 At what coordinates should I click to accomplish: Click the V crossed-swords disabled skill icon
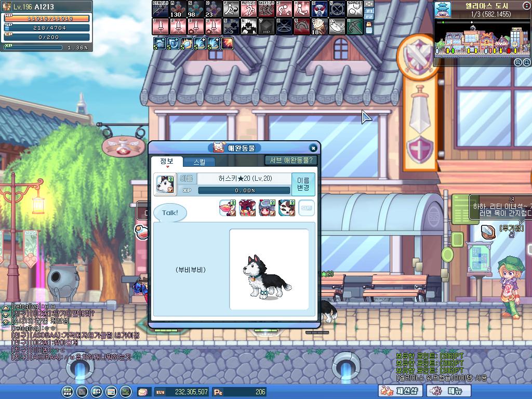[337, 9]
